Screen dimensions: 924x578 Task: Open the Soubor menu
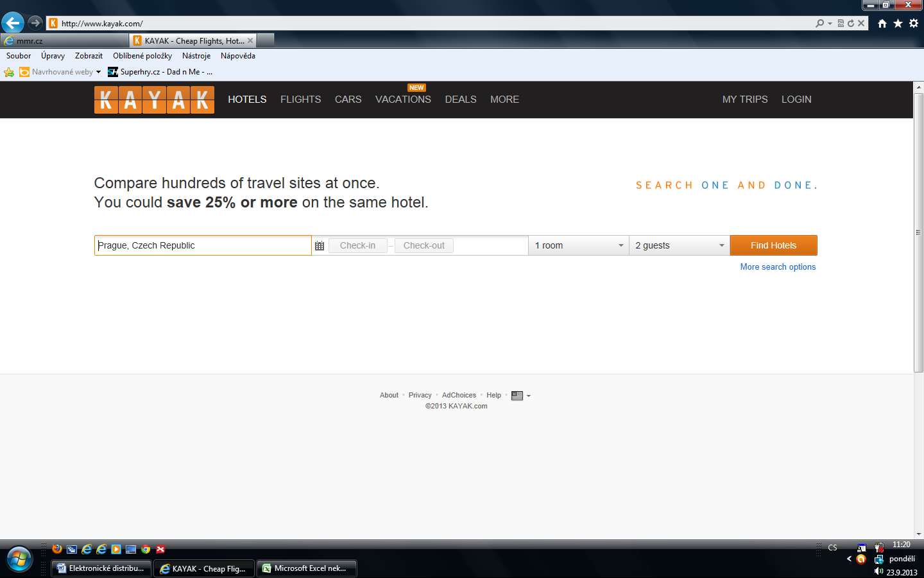pos(19,56)
